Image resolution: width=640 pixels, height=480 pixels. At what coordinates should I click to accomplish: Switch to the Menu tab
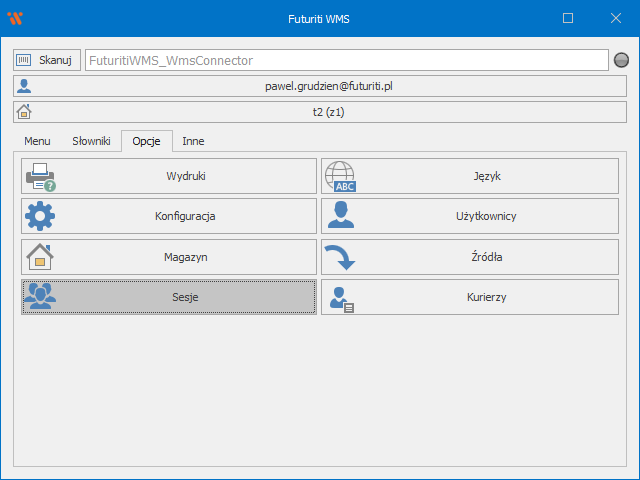coord(37,142)
